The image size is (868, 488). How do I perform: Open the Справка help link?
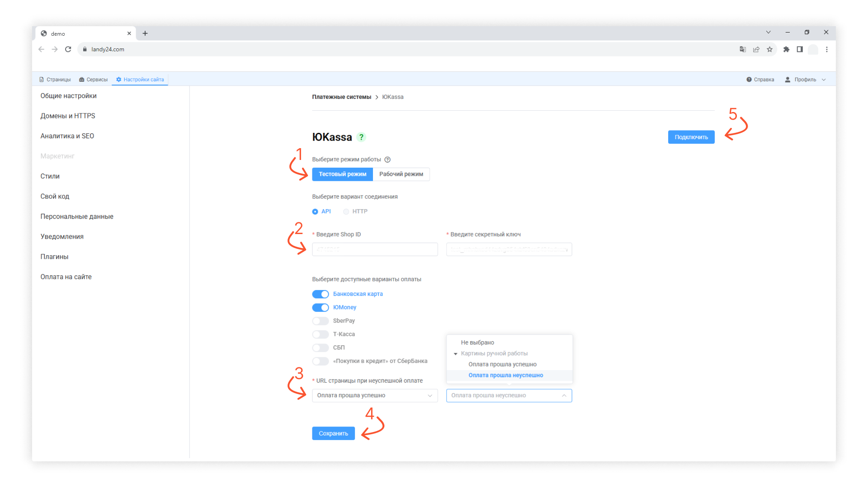click(x=760, y=80)
